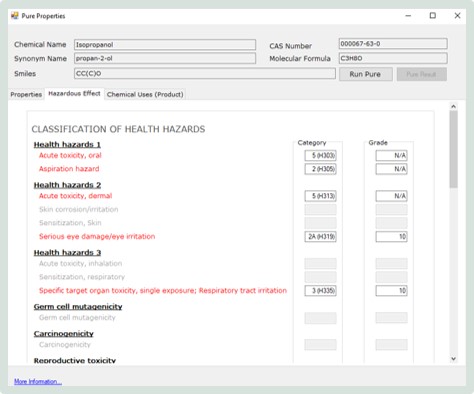Click the empty Sensitization, Skin category box
474x394 pixels.
[x=320, y=223]
